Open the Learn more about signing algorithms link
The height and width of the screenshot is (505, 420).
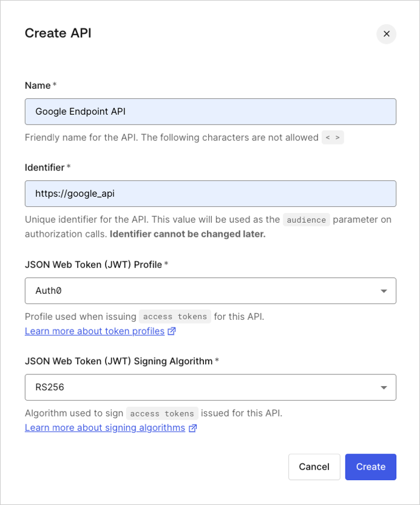pos(104,428)
